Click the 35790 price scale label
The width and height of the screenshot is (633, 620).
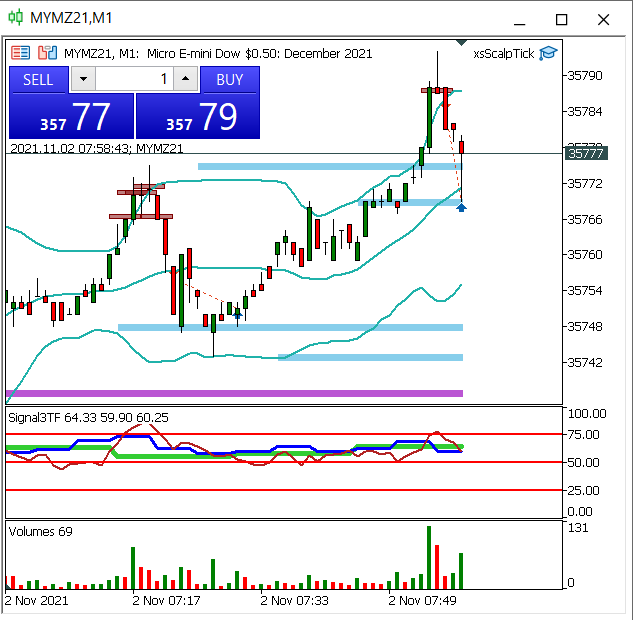[585, 75]
